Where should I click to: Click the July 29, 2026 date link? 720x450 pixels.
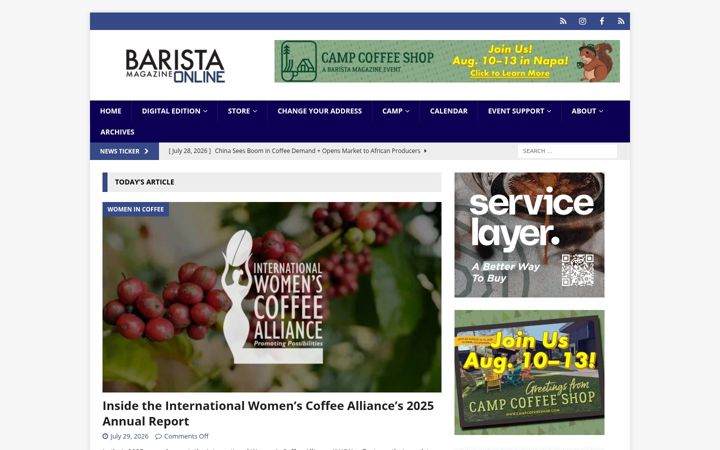[x=129, y=436]
